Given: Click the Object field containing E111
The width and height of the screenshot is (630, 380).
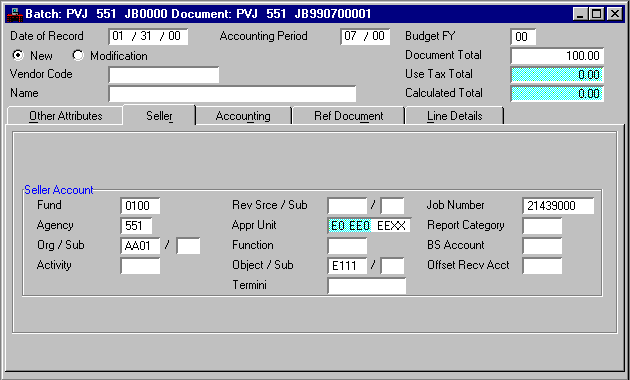Looking at the screenshot, I should point(347,266).
